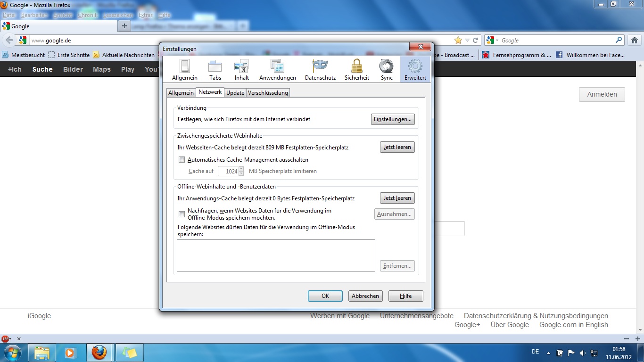Viewport: 644px width, 362px height.
Task: Click the volume speaker tray icon
Action: (x=583, y=353)
